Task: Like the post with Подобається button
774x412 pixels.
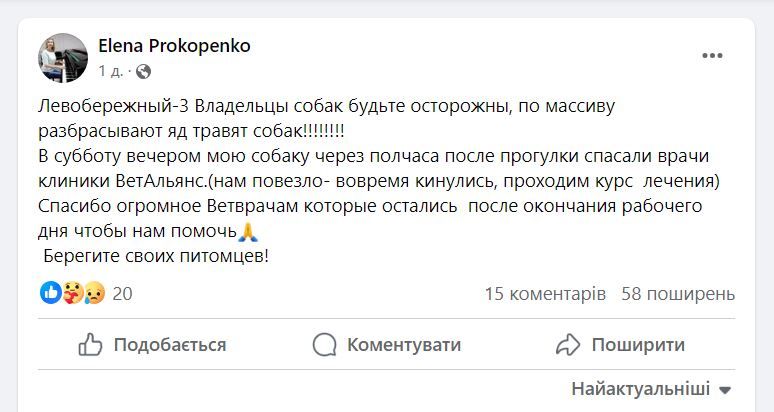Action: pos(152,345)
